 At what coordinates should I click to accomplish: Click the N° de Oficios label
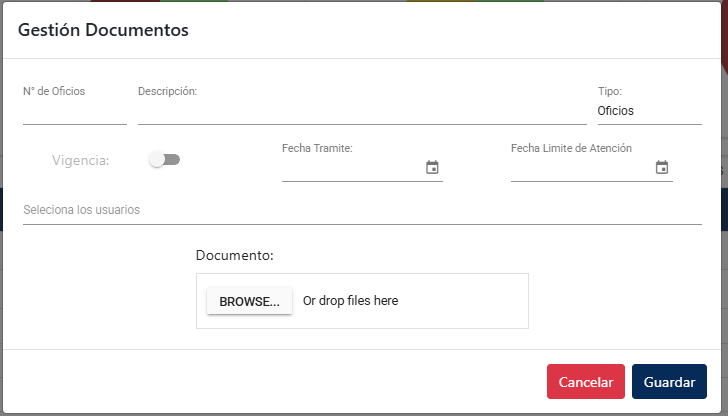pos(54,91)
